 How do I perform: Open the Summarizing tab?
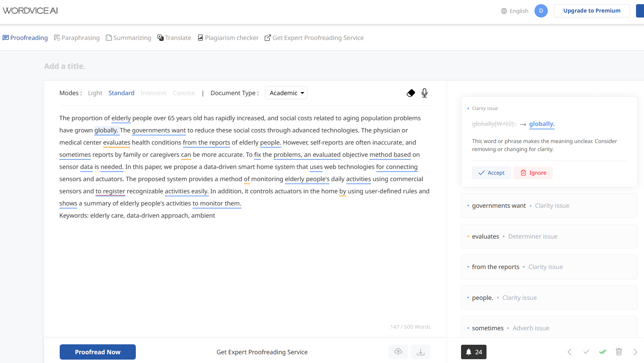click(x=128, y=38)
